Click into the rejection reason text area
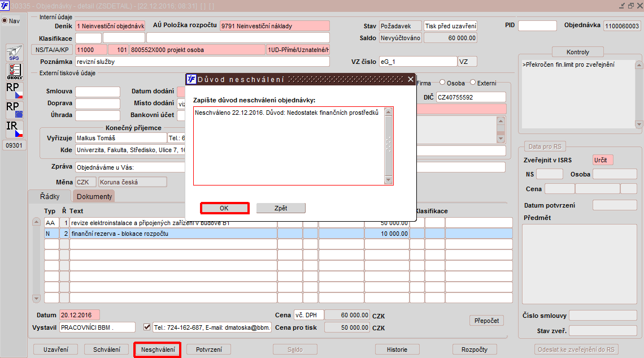644x358 pixels. [289, 146]
